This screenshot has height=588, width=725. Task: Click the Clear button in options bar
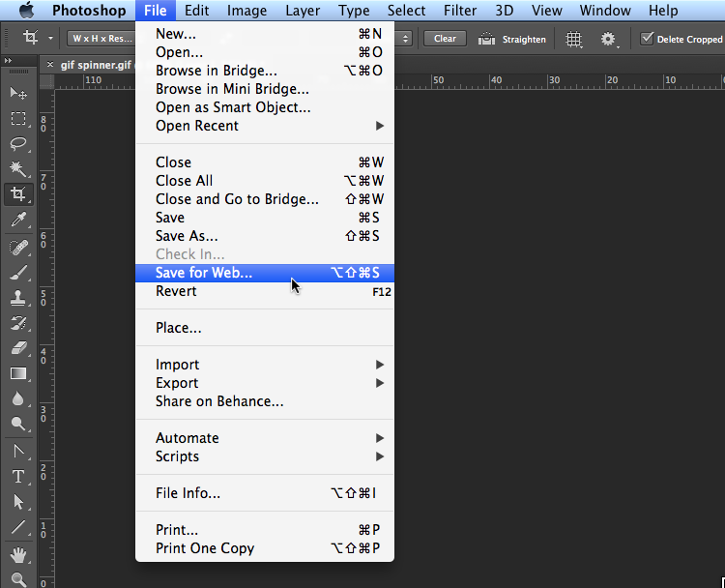[445, 39]
